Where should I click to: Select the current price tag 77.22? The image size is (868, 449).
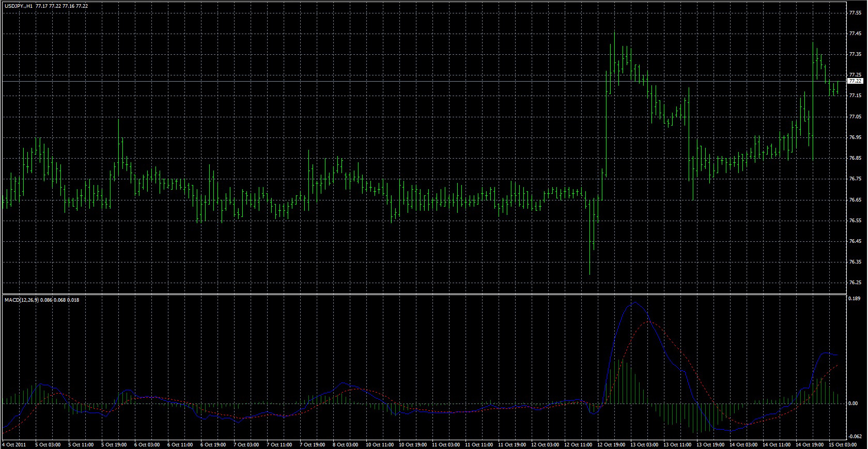[x=855, y=81]
